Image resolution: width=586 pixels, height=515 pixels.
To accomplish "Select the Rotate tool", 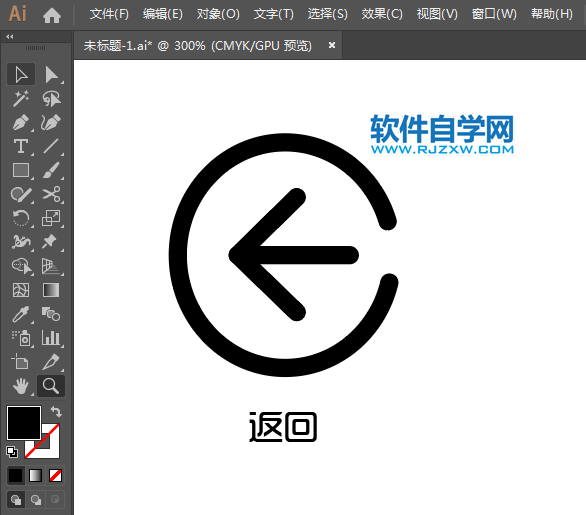I will tap(21, 218).
